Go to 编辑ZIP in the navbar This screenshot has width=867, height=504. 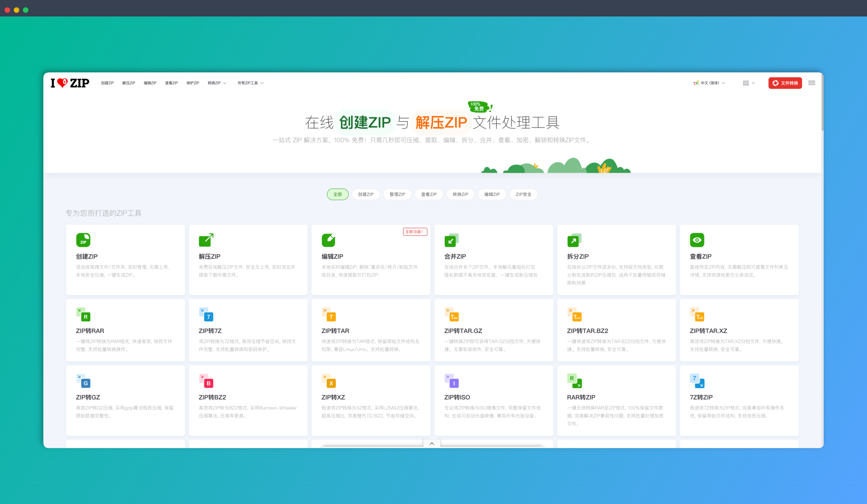point(150,83)
